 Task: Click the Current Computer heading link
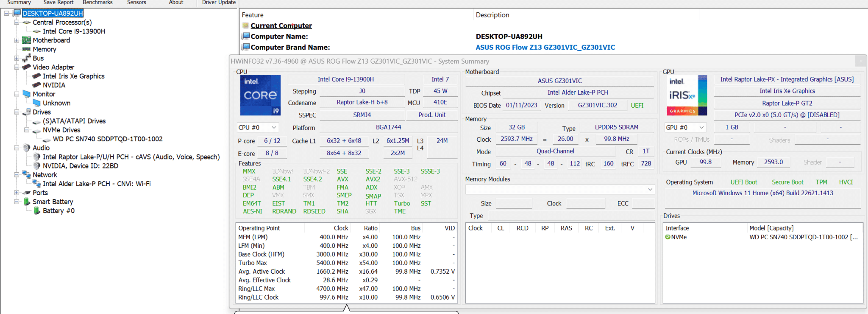[x=281, y=26]
